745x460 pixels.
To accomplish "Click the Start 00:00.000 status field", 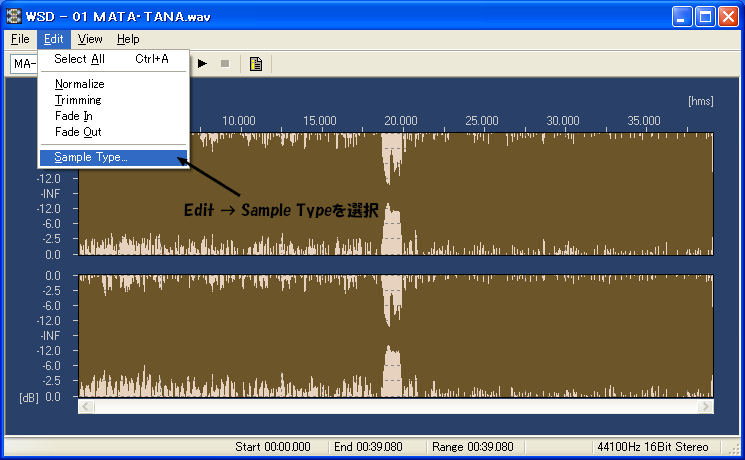I will coord(273,447).
